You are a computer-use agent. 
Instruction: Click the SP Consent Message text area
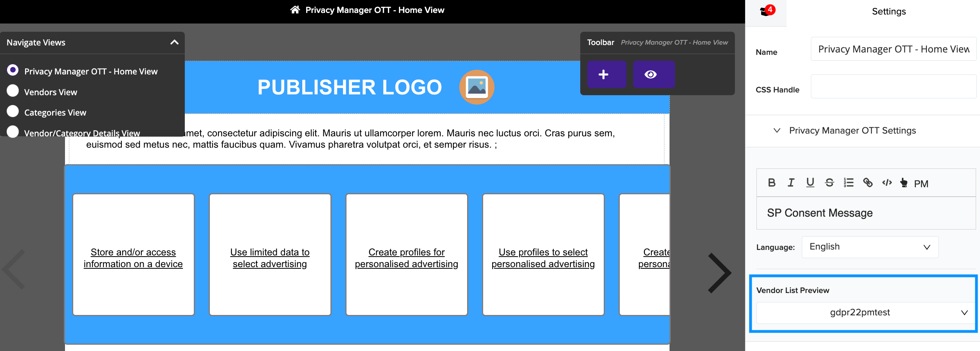point(866,213)
